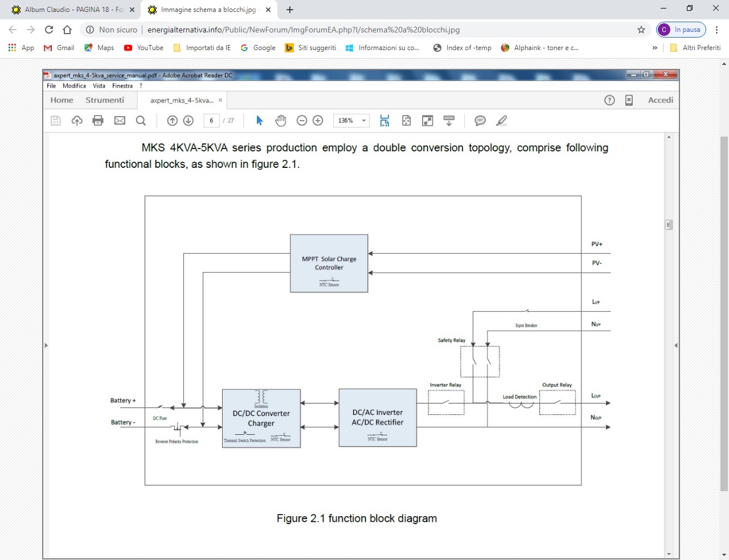Viewport: 729px width, 560px height.
Task: Open the 136% zoom level dropdown
Action: (363, 121)
